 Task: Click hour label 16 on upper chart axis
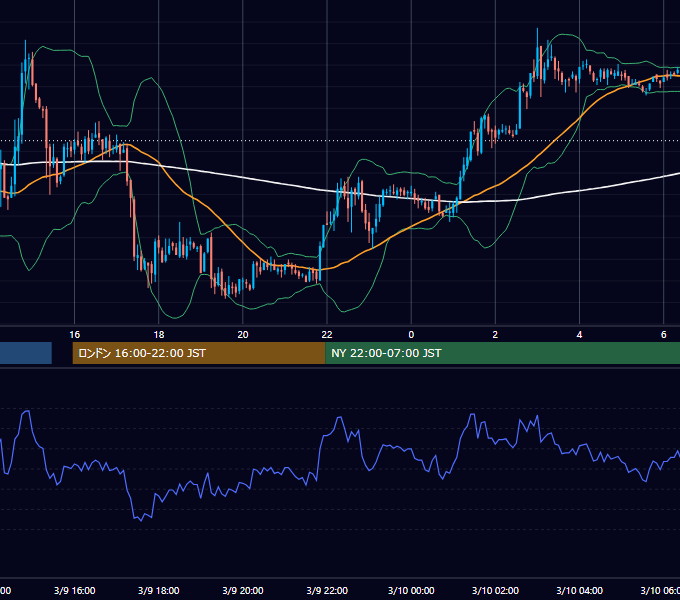pos(75,334)
